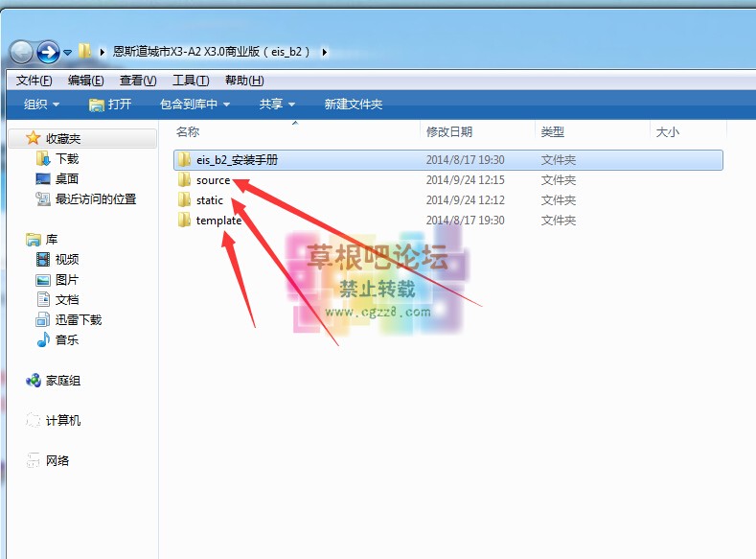This screenshot has height=559, width=756.
Task: Go forward with the Forward arrow button
Action: [48, 52]
